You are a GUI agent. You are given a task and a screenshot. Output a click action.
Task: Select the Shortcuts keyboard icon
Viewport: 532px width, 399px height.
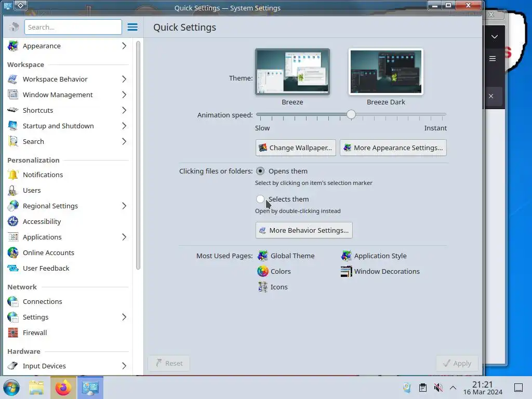[13, 110]
